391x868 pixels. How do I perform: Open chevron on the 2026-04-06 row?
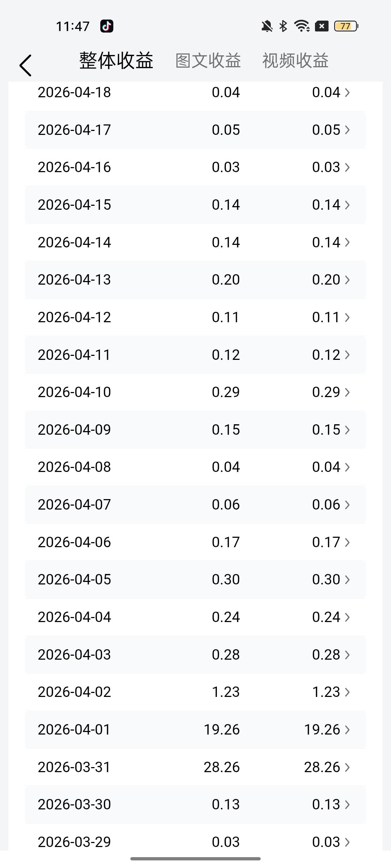347,542
